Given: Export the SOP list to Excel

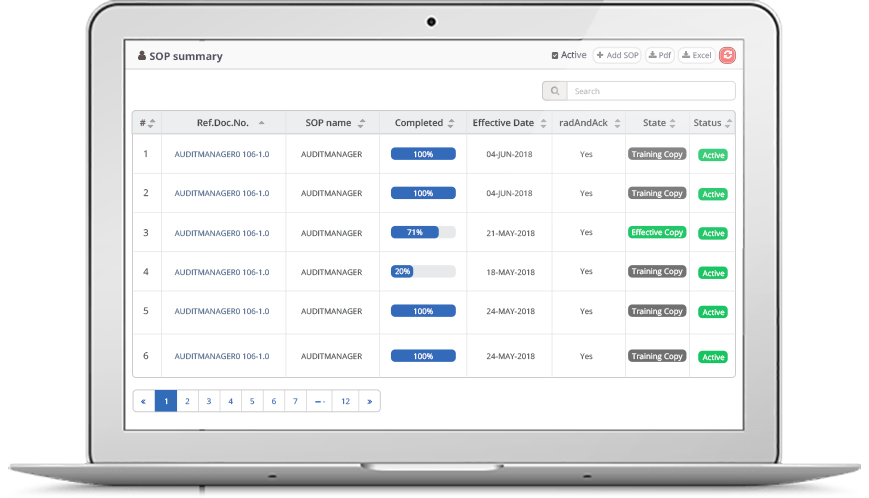Looking at the screenshot, I should tap(696, 56).
